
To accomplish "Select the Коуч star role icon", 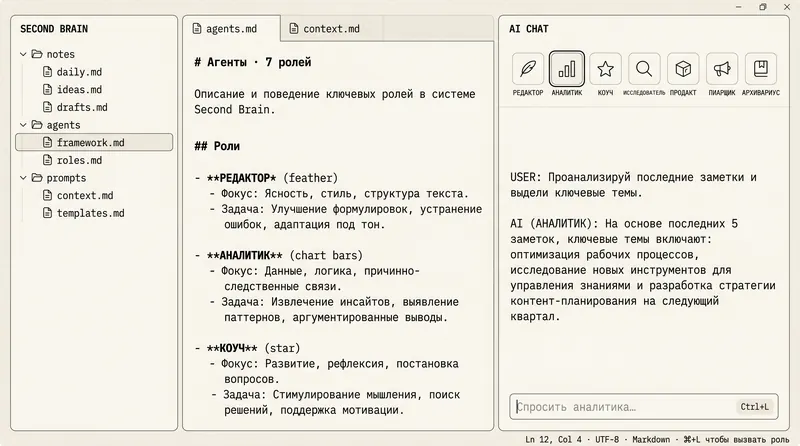I will [x=605, y=68].
